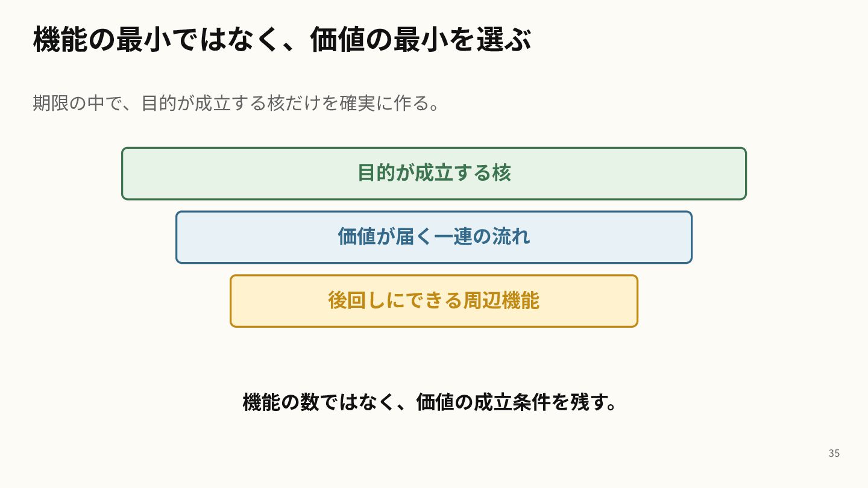Click the blue box 価値が届く一連の流れ
Viewport: 868px width, 488px height.
tap(434, 237)
